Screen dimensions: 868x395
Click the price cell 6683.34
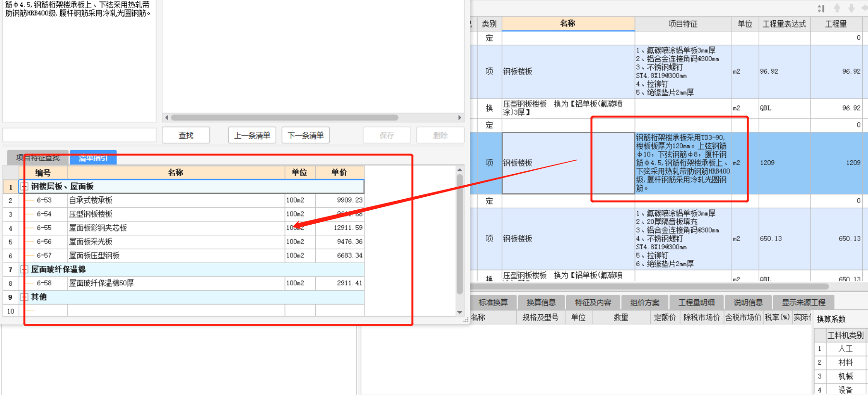(340, 255)
